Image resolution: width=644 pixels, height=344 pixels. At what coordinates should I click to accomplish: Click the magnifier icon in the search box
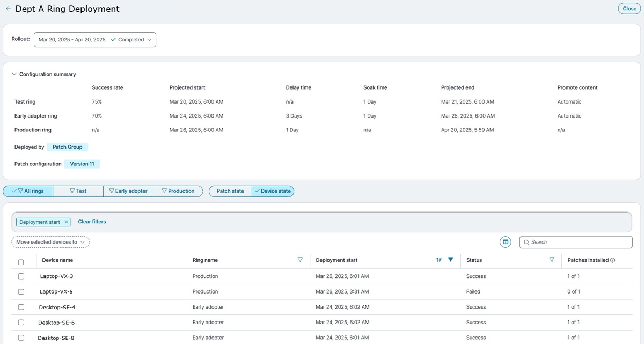(x=526, y=242)
